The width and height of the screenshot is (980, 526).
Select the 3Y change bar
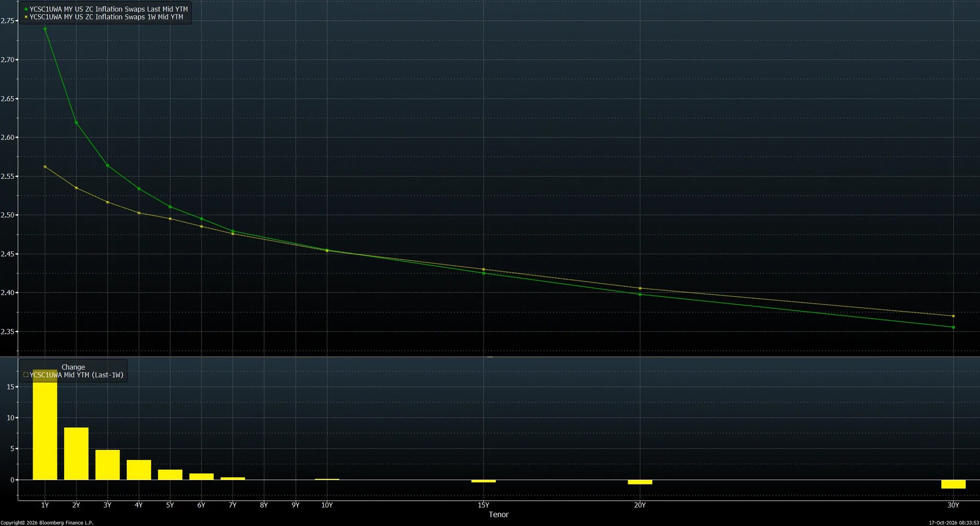[108, 465]
